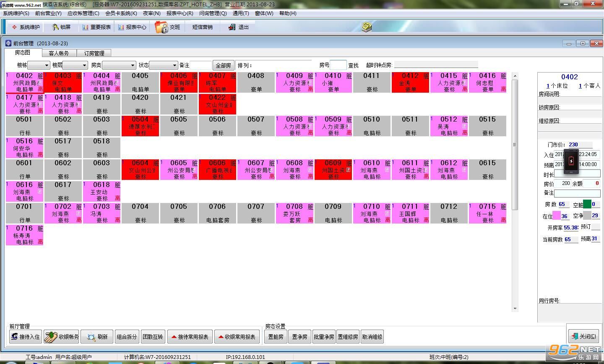Click the 全部房 button
604x364 pixels.
point(223,65)
